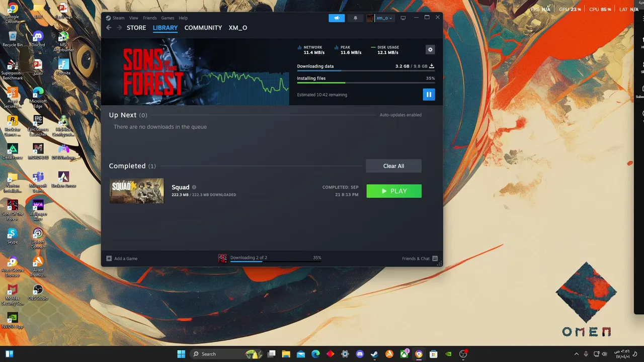Select Google Chrome desktop icon
This screenshot has width=644, height=362.
point(12,13)
